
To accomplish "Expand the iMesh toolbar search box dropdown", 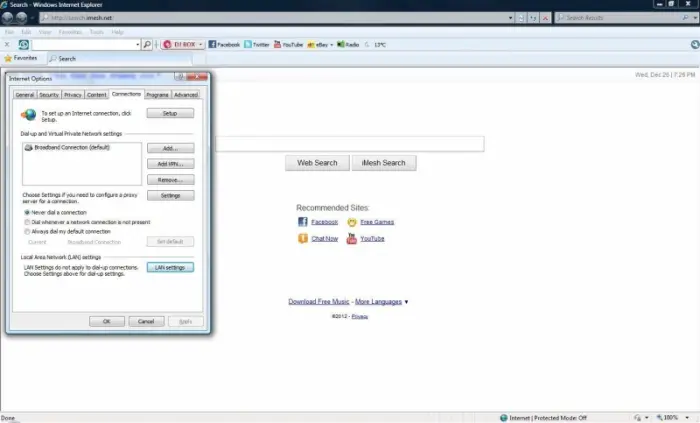I will [x=138, y=45].
